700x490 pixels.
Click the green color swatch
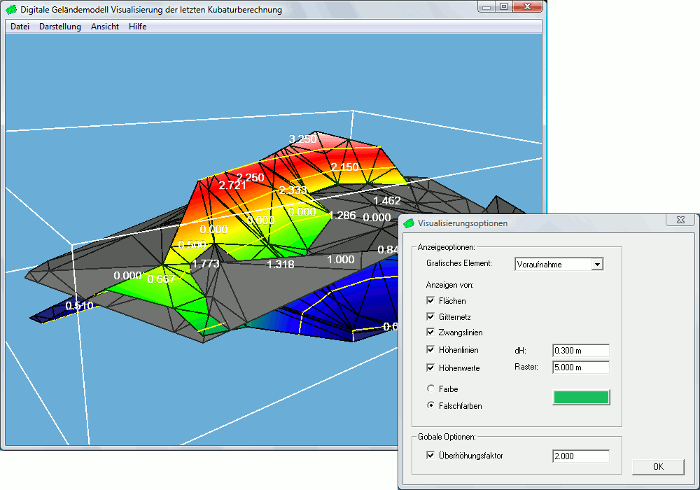580,397
